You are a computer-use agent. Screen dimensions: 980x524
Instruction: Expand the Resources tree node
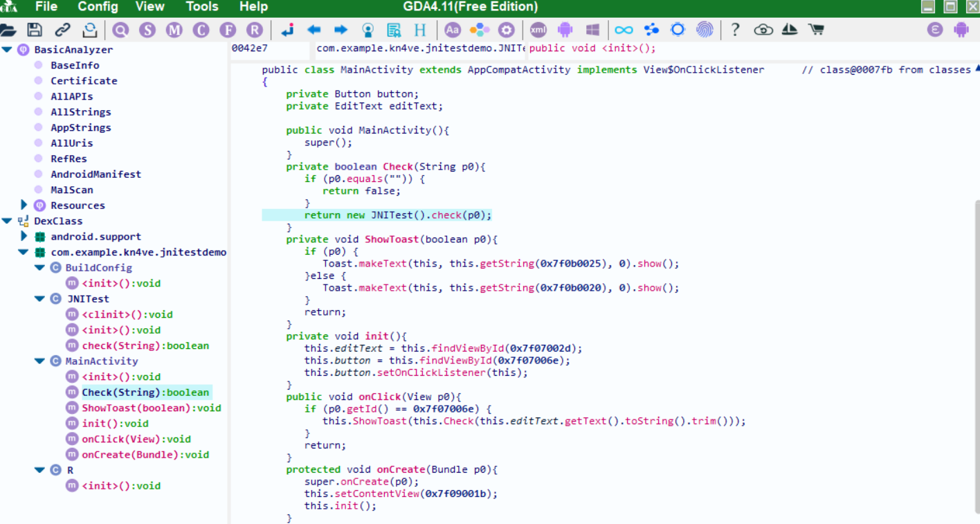pyautogui.click(x=24, y=205)
